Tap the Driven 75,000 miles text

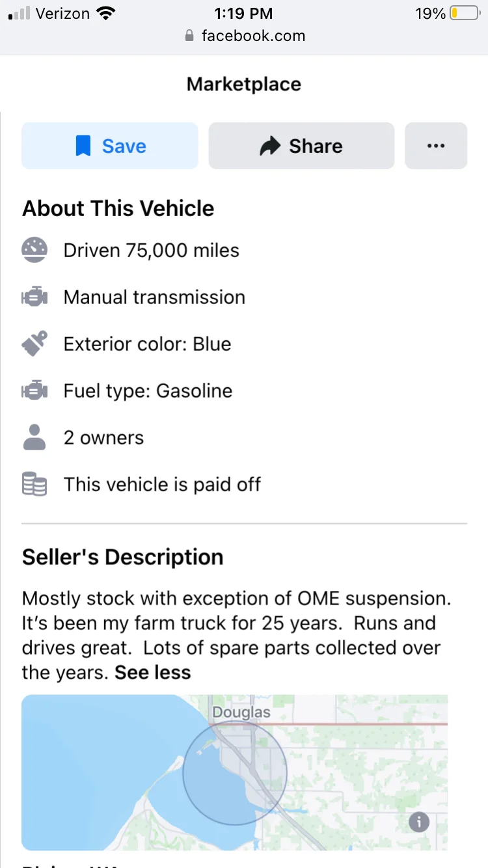152,251
